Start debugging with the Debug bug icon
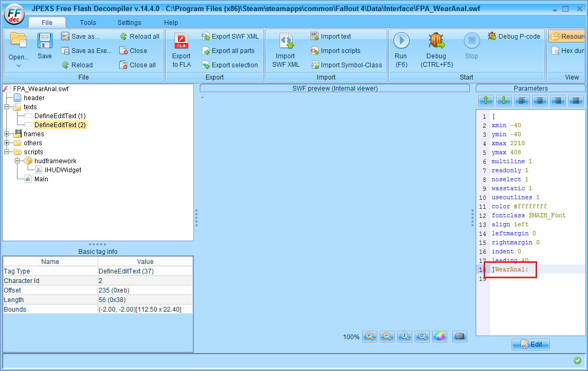The height and width of the screenshot is (371, 588). click(x=437, y=40)
